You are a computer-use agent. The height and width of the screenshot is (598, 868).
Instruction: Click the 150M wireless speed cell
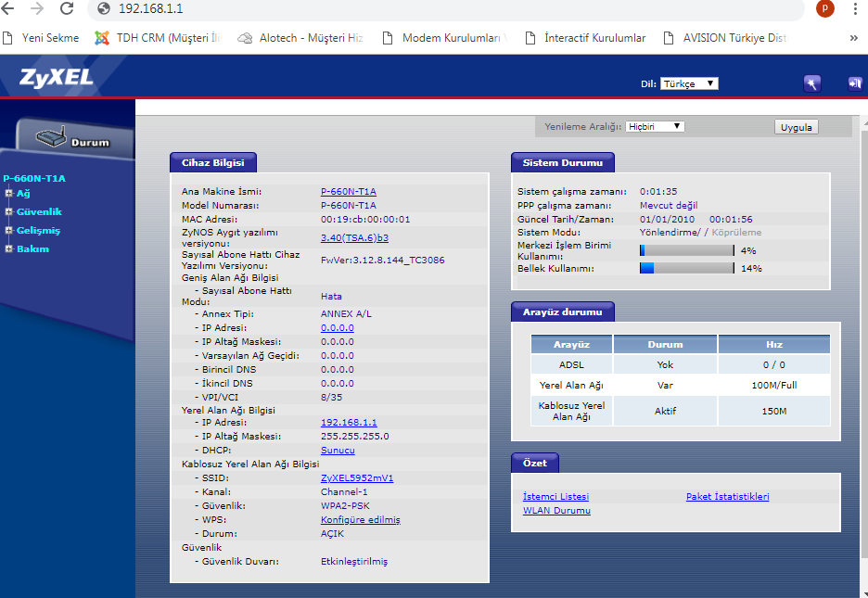pyautogui.click(x=774, y=411)
